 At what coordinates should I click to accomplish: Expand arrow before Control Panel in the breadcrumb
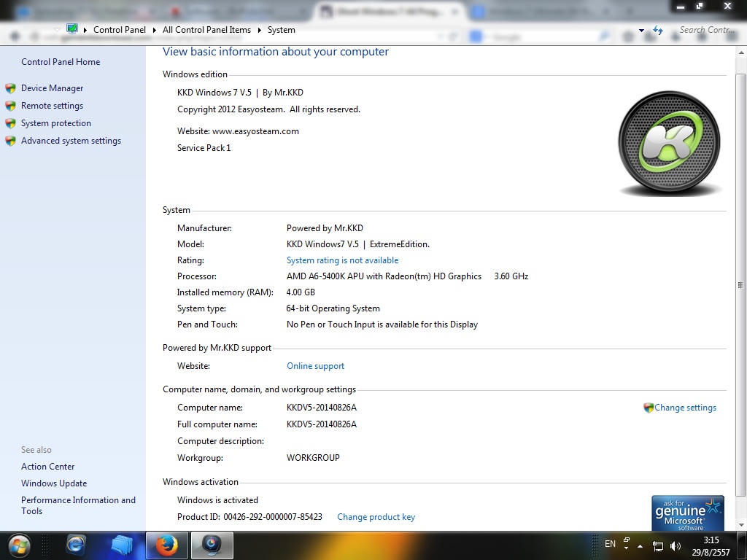85,30
